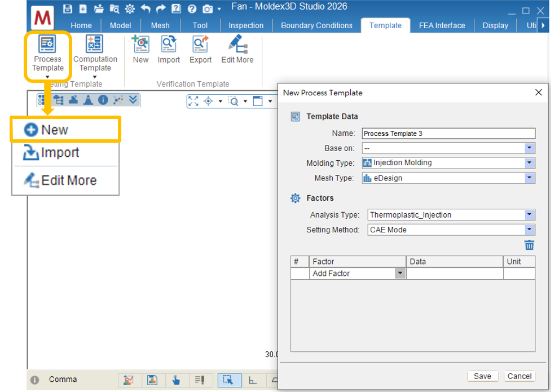Switch to the Tool ribbon tab

(x=200, y=25)
